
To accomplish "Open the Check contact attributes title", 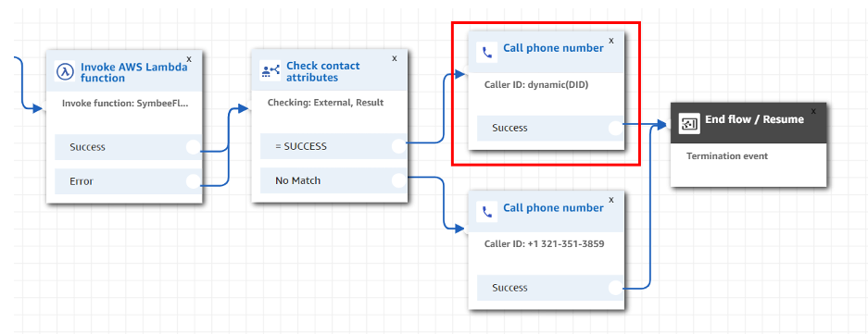I will [322, 72].
